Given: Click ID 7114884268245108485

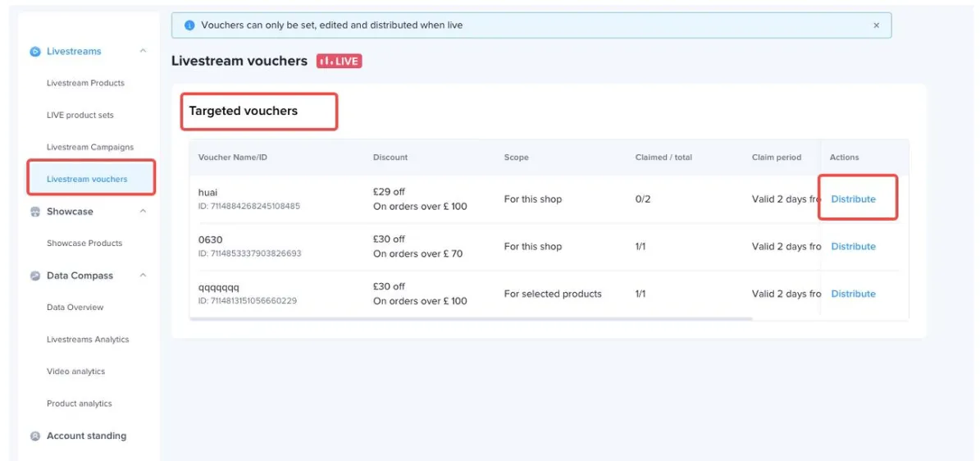Looking at the screenshot, I should click(x=248, y=206).
